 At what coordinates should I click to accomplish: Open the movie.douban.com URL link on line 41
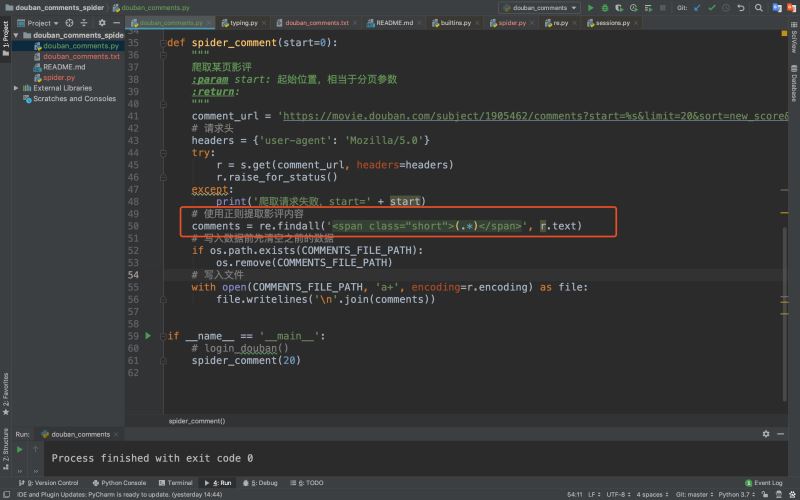536,116
